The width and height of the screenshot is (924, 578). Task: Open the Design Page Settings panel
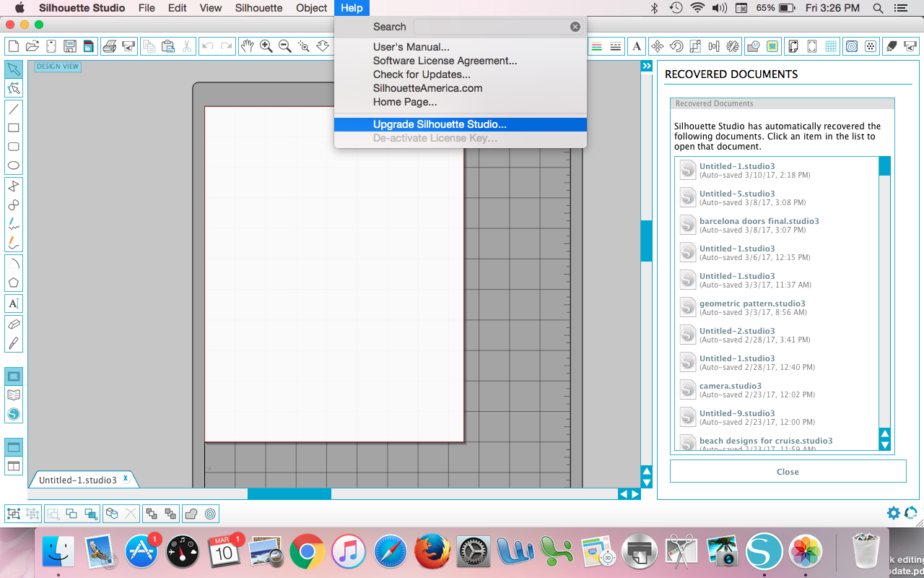793,46
